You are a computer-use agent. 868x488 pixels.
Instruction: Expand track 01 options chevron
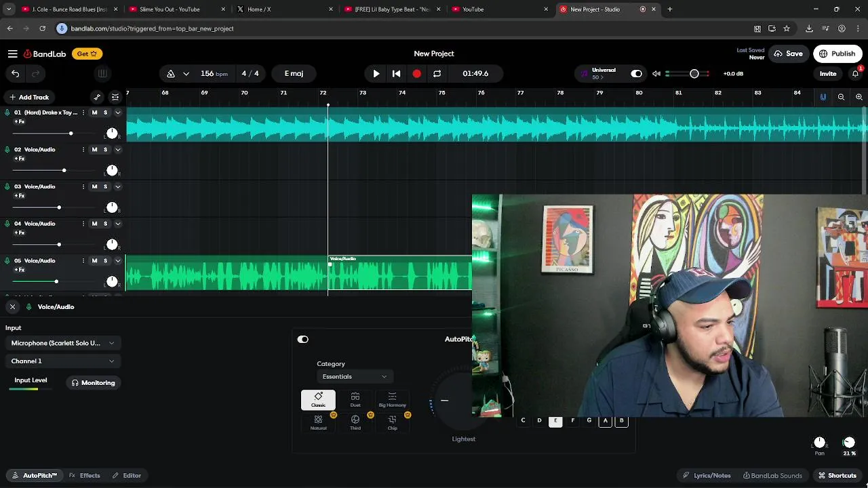(117, 113)
